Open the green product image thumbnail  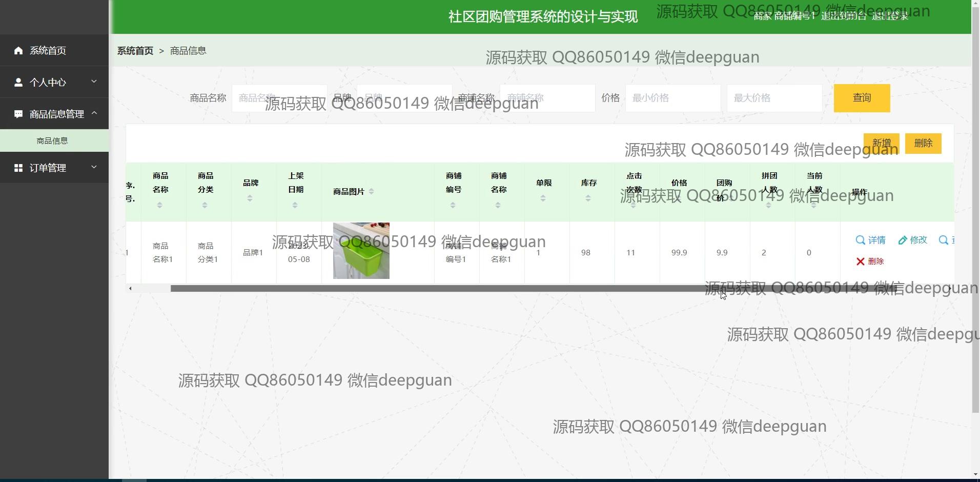[x=361, y=251]
